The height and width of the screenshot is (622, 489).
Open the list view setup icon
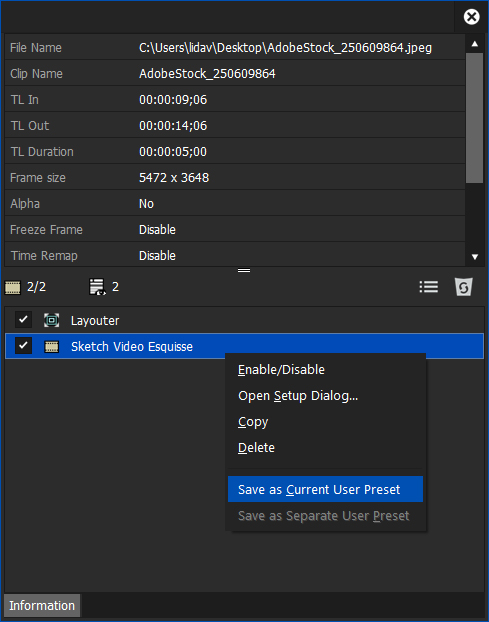(x=429, y=287)
